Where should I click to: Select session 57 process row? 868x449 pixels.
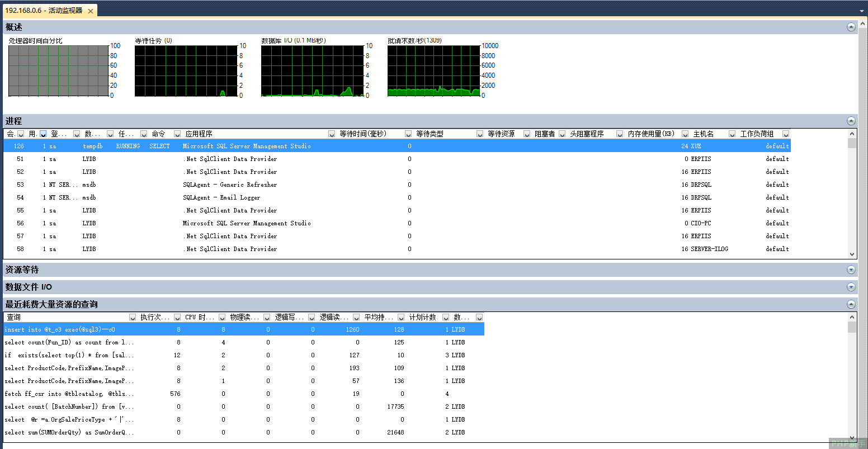tap(397, 236)
